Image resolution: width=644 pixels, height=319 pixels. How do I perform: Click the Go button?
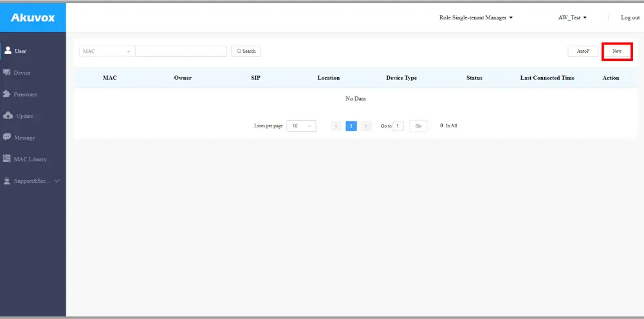[418, 126]
